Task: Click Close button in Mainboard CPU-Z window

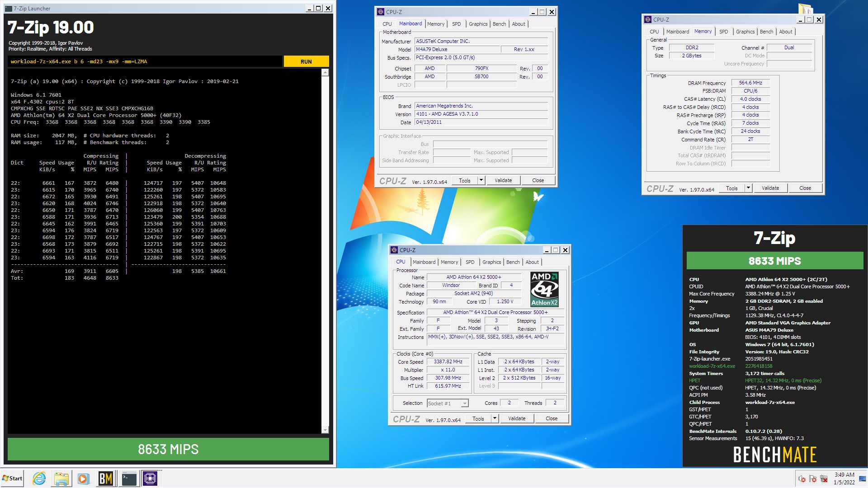Action: [x=538, y=181]
